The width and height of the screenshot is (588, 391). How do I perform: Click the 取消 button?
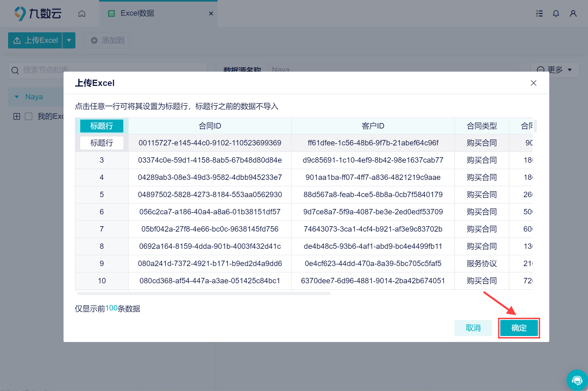[473, 328]
